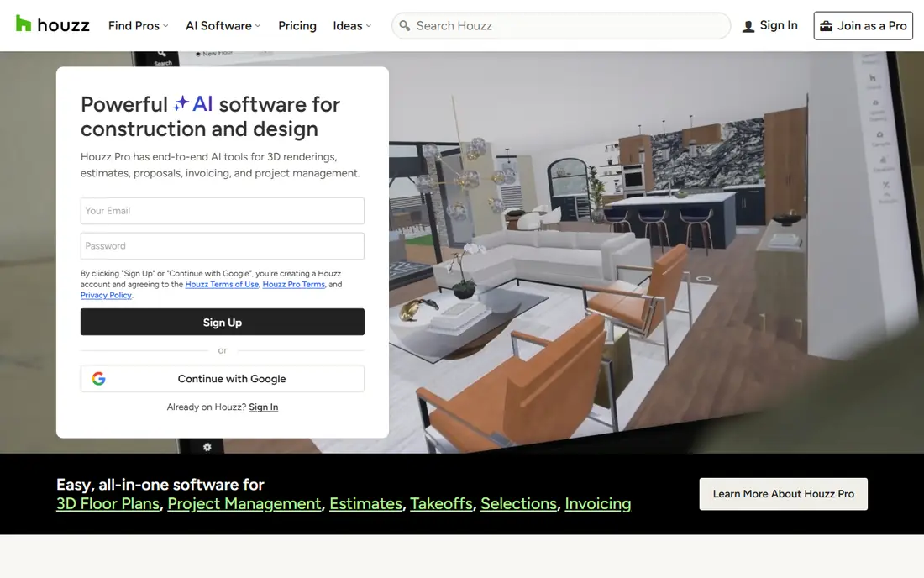This screenshot has height=578, width=924.
Task: Click the Join as a Pro button
Action: (x=864, y=26)
